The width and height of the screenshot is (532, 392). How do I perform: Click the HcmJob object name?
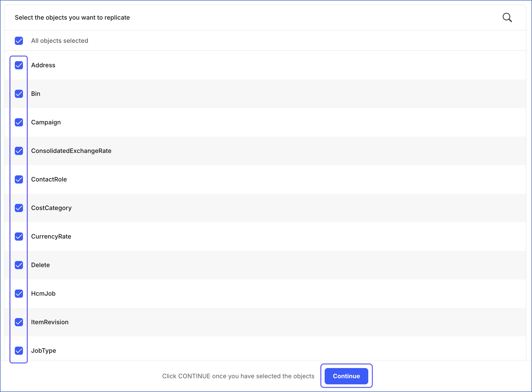pos(43,294)
